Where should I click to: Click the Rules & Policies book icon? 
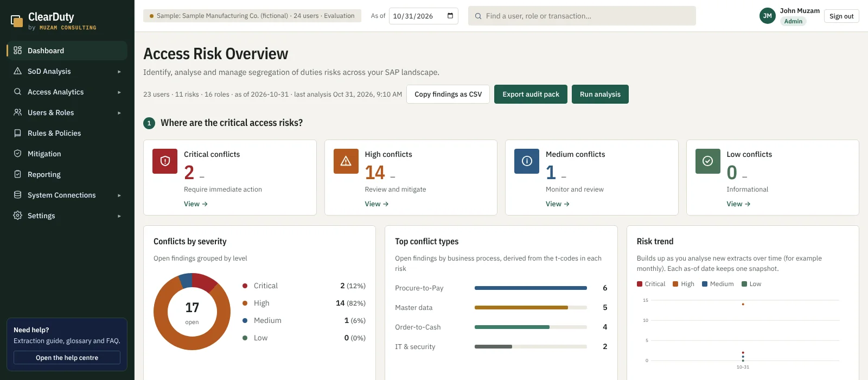[17, 133]
